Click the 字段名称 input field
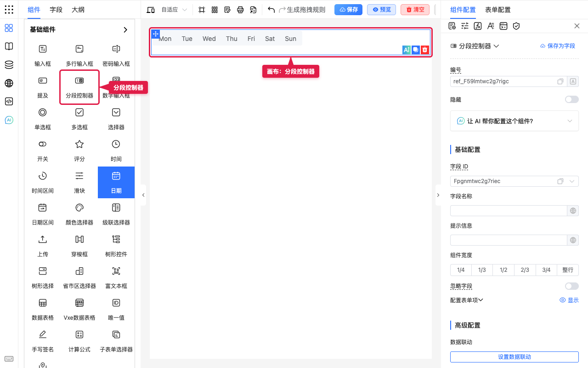588x368 pixels. pos(509,211)
